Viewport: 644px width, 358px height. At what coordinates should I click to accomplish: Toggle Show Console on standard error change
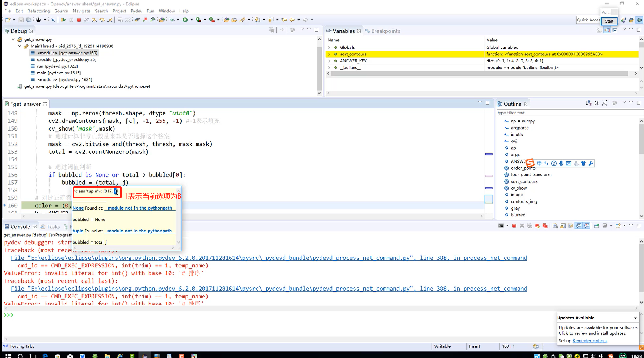tap(587, 226)
